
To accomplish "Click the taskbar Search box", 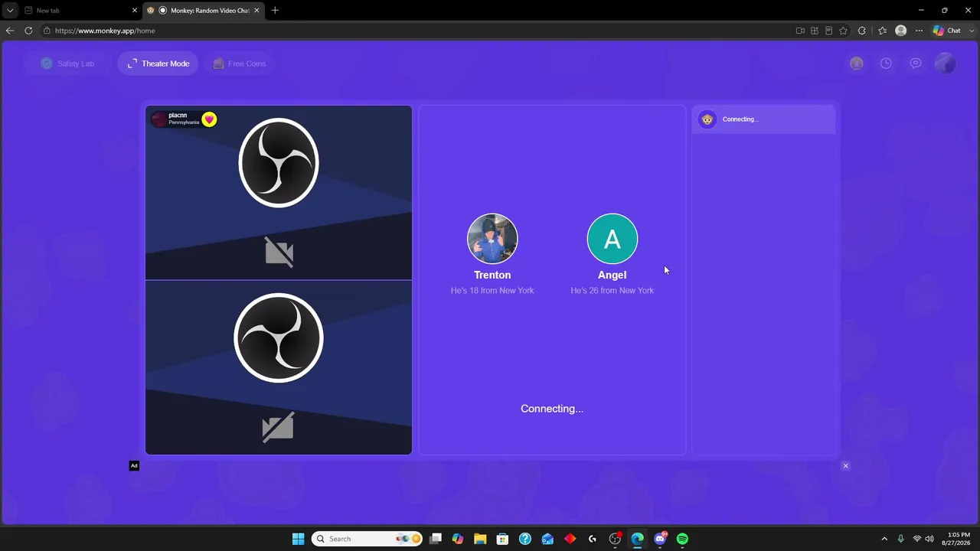I will tap(367, 539).
